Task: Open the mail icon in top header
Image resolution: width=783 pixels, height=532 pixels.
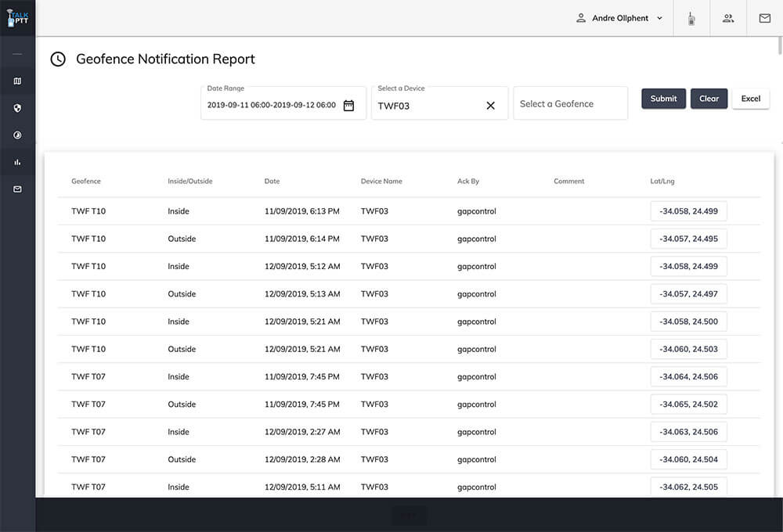Action: (x=764, y=19)
